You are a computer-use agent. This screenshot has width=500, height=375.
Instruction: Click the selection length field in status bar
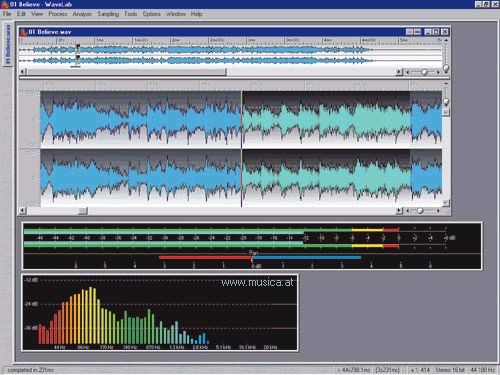(x=387, y=370)
